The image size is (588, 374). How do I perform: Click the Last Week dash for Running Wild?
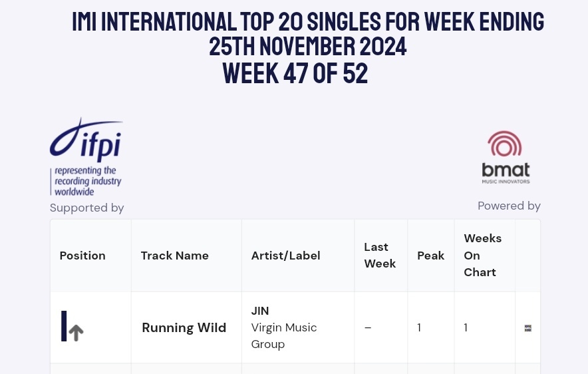[368, 327]
